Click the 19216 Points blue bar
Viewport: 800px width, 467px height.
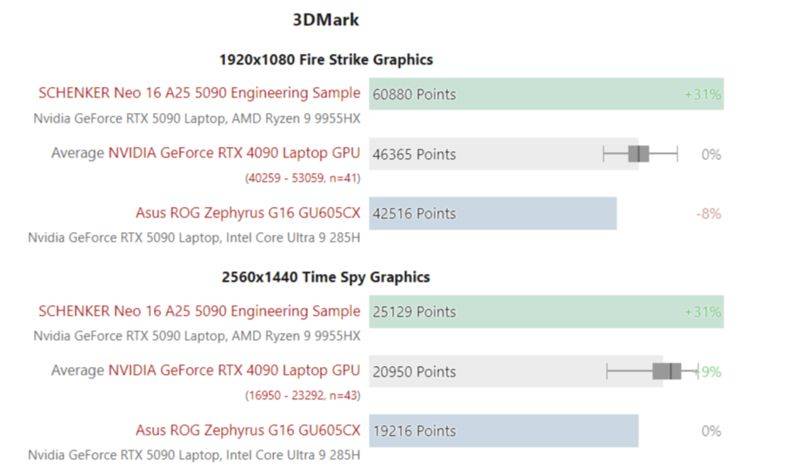click(503, 431)
